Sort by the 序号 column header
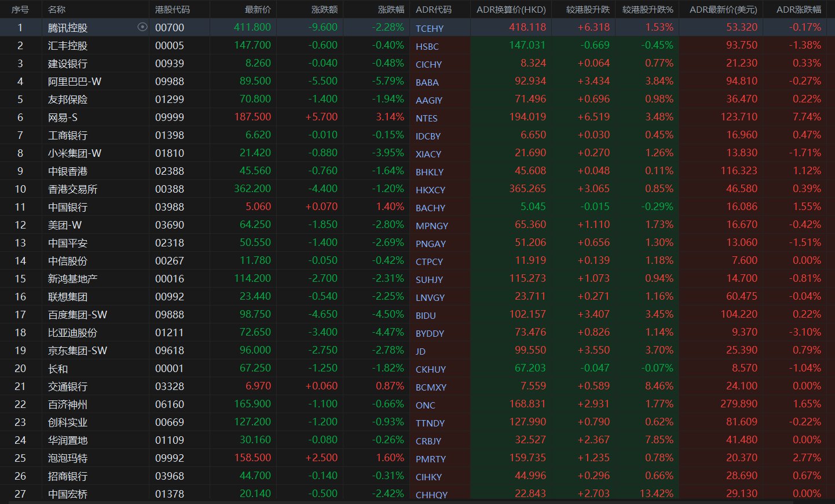Image resolution: width=835 pixels, height=504 pixels. point(20,10)
